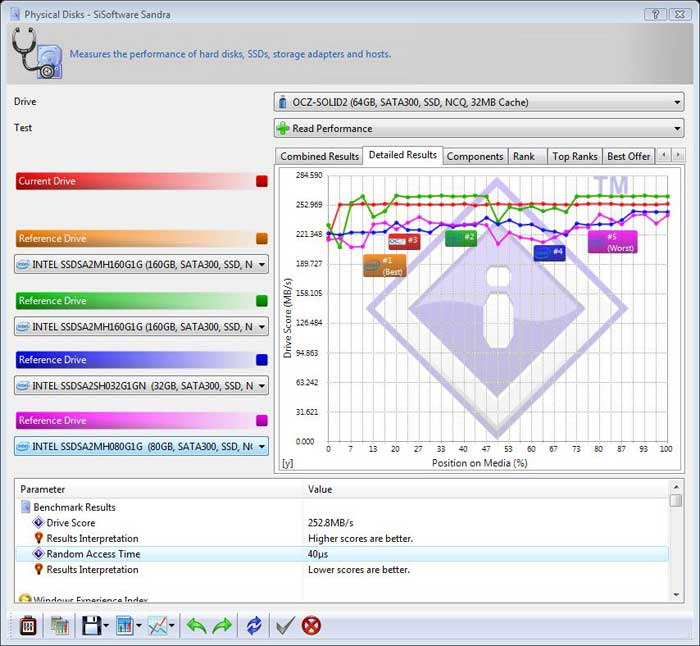Click the #2 green graph label
Image resolution: width=700 pixels, height=646 pixels.
(461, 238)
